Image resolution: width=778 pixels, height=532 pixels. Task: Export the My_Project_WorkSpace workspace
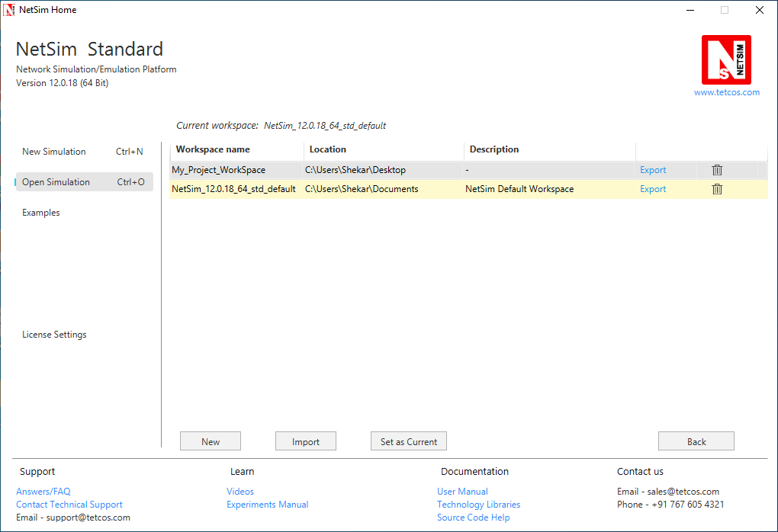[652, 169]
